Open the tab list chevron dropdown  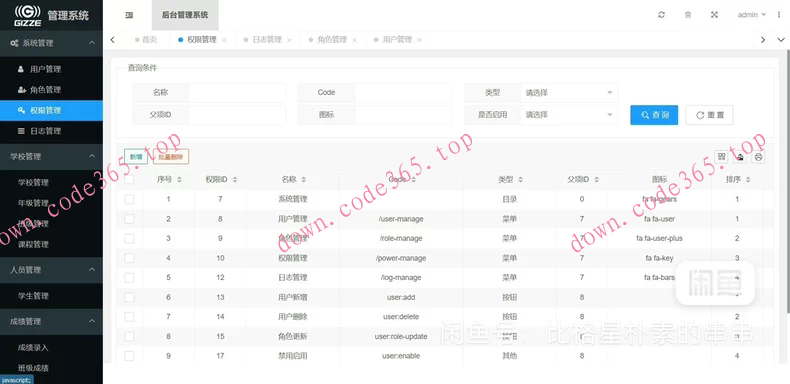pyautogui.click(x=781, y=39)
